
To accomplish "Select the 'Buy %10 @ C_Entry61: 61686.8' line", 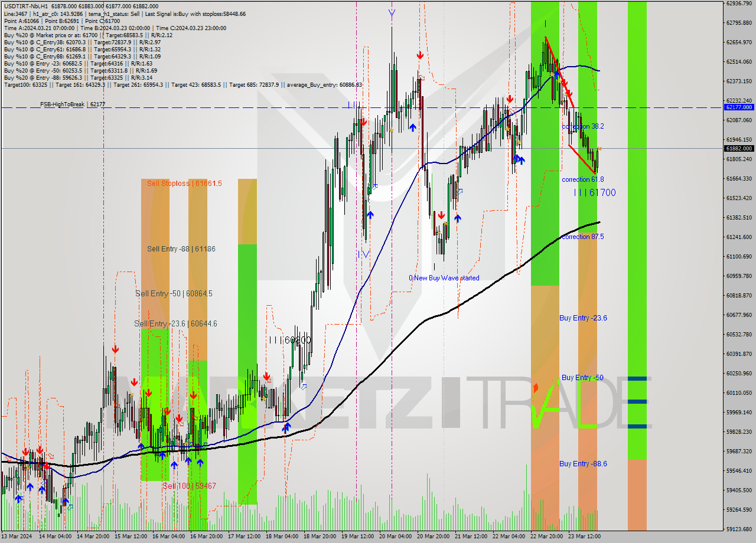I will pos(82,49).
